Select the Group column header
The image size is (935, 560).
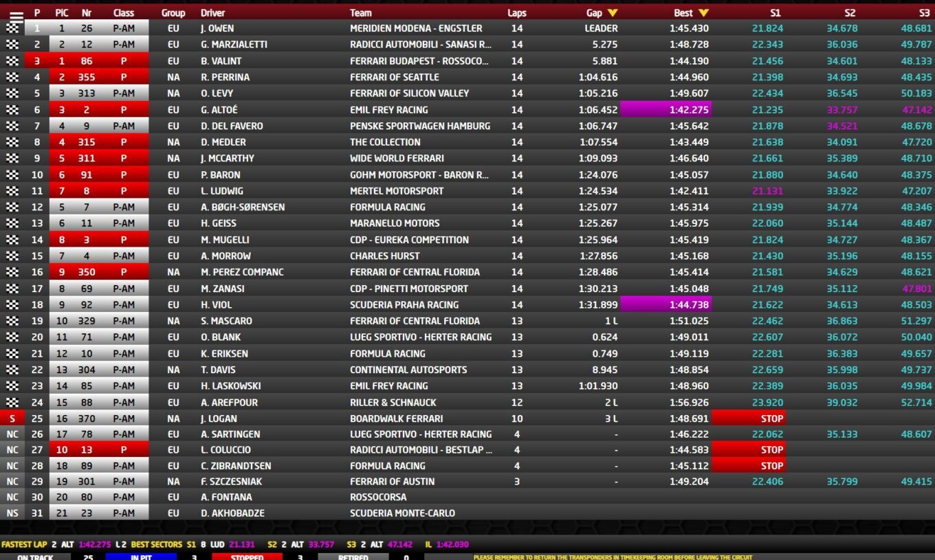[x=173, y=13]
